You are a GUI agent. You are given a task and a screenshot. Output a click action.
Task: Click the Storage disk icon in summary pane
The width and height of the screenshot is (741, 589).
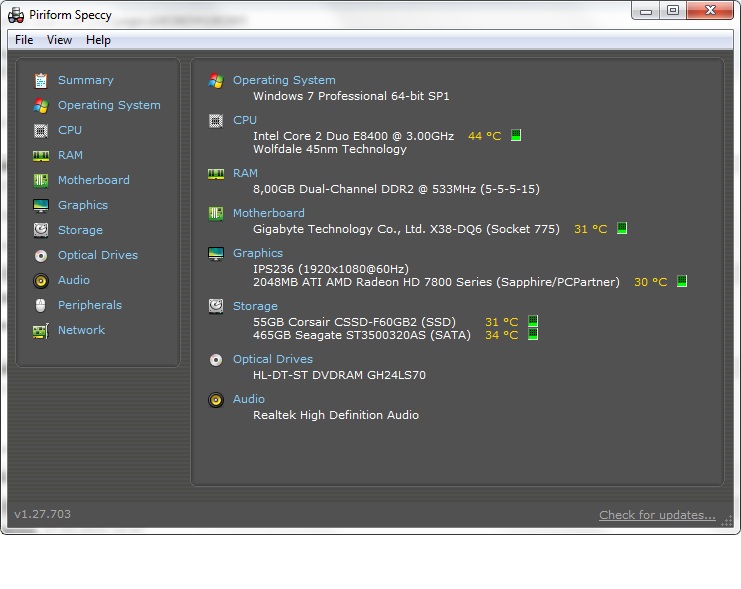click(216, 306)
